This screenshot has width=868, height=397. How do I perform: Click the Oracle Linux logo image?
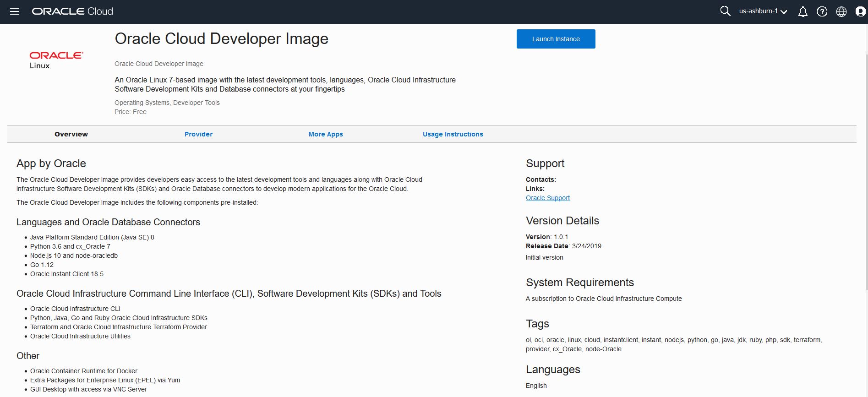coord(56,60)
